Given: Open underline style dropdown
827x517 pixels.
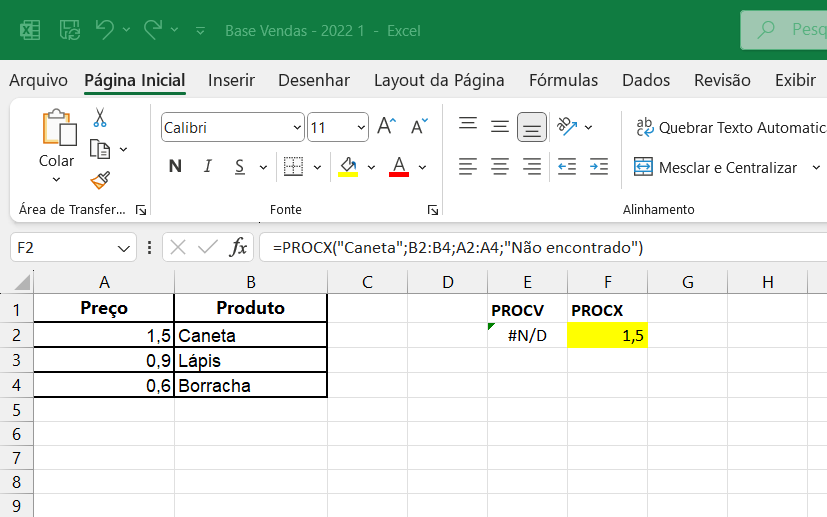Looking at the screenshot, I should (x=263, y=168).
